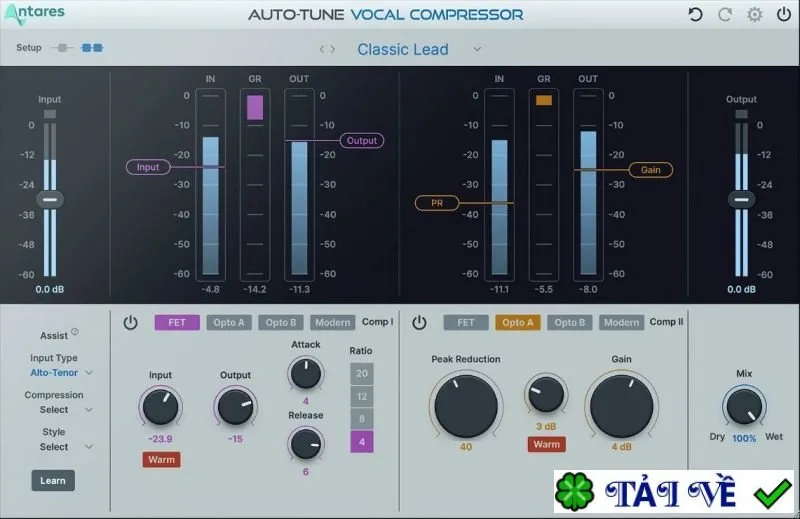
Task: Select ratio 12 for Comp I
Action: (362, 397)
